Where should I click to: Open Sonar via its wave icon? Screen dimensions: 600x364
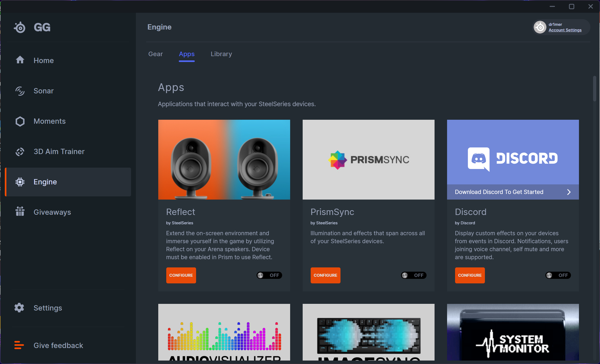(20, 91)
